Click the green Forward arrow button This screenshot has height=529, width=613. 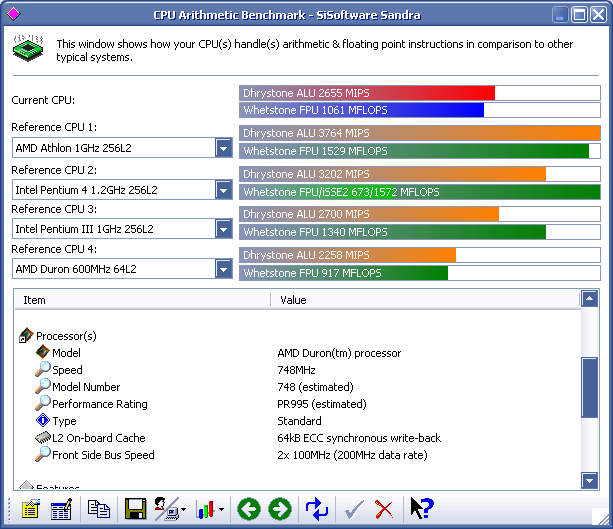click(x=280, y=509)
